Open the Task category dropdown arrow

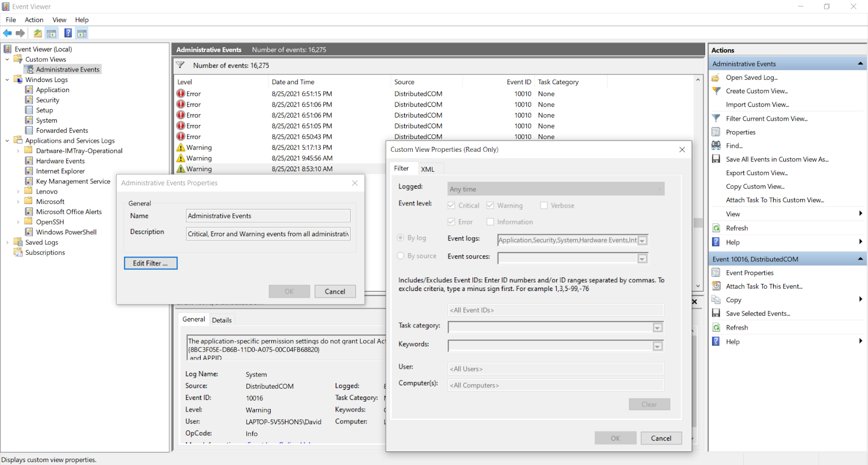(658, 328)
